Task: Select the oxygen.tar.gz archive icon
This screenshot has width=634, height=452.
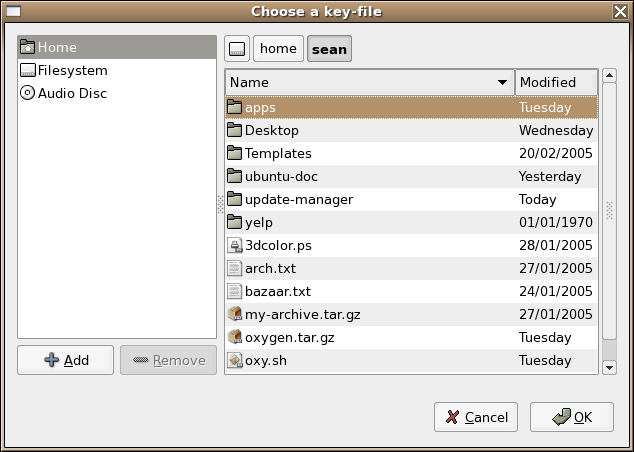Action: click(x=235, y=337)
